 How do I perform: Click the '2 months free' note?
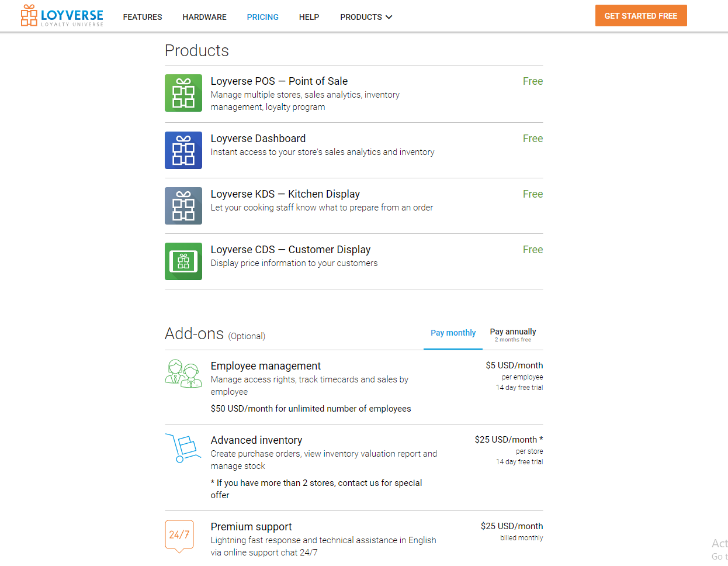pyautogui.click(x=513, y=340)
